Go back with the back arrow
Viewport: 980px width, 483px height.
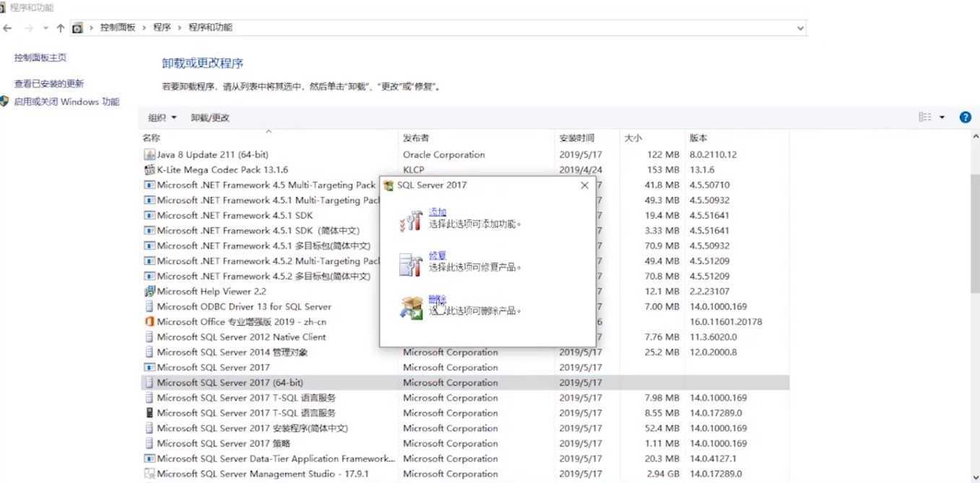7,28
